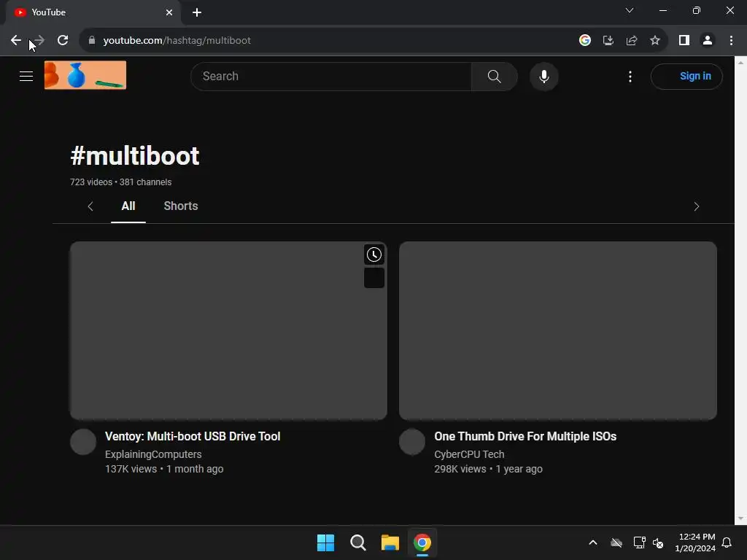Click the CyberCPU Tech channel avatar
The image size is (747, 560).
[412, 442]
